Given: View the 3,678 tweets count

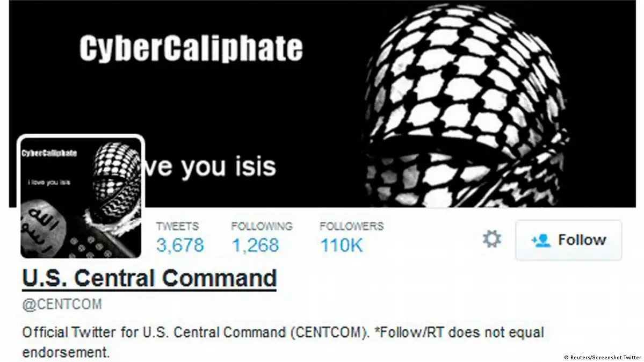Looking at the screenshot, I should pos(180,237).
